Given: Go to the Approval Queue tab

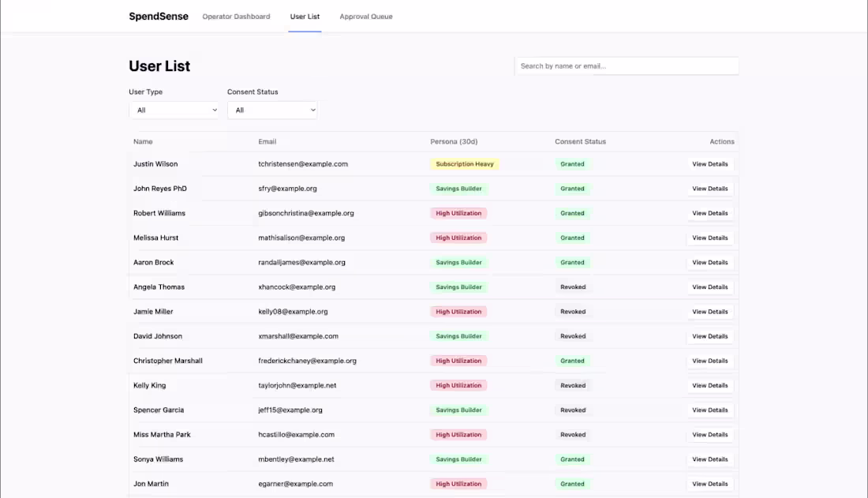Looking at the screenshot, I should 366,17.
